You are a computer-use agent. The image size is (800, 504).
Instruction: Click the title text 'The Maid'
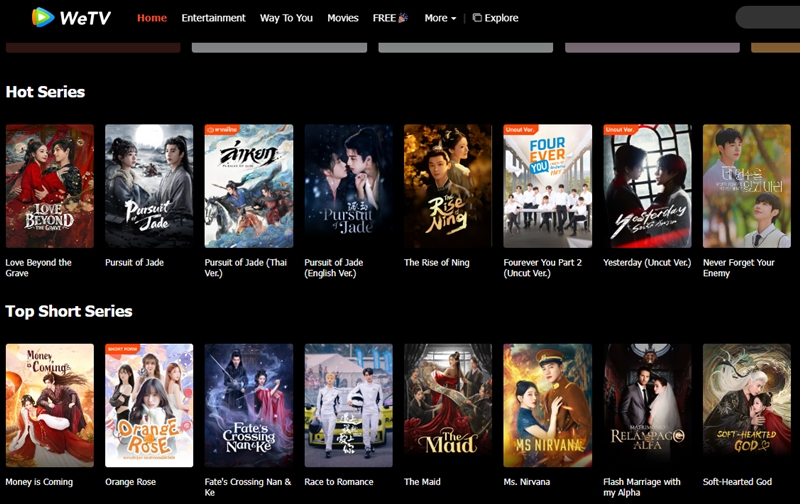422,482
